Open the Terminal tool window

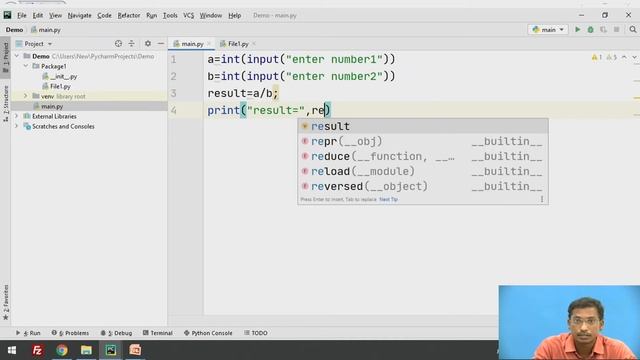(158, 333)
